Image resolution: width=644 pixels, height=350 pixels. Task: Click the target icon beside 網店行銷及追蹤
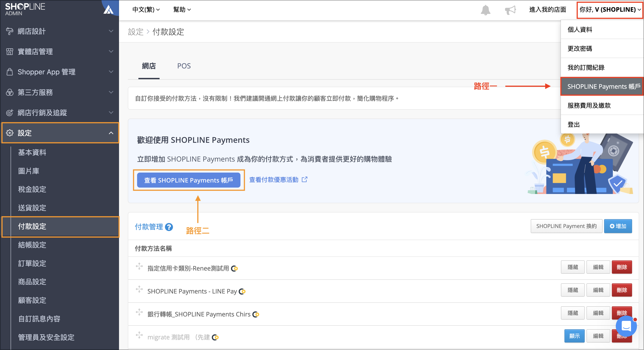coord(9,113)
